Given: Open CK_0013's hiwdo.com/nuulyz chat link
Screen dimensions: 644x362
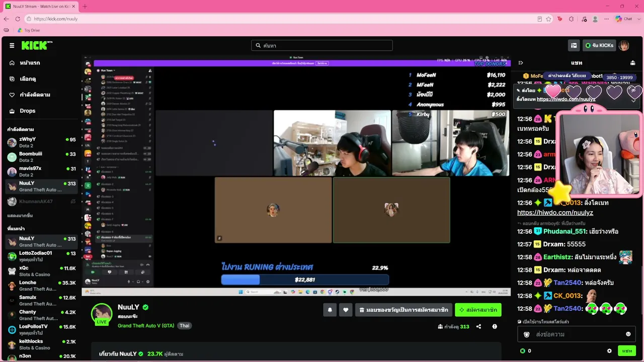Looking at the screenshot, I should point(555,213).
